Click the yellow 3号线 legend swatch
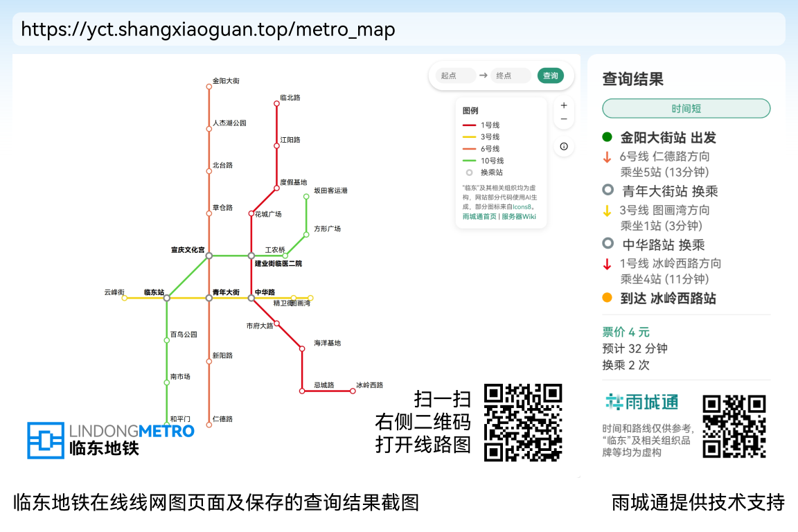 [x=469, y=137]
